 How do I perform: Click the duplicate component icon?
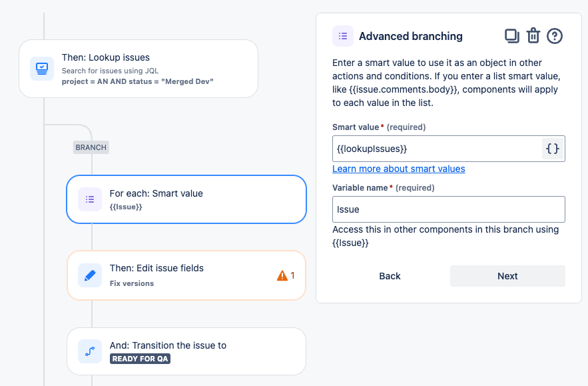click(511, 36)
